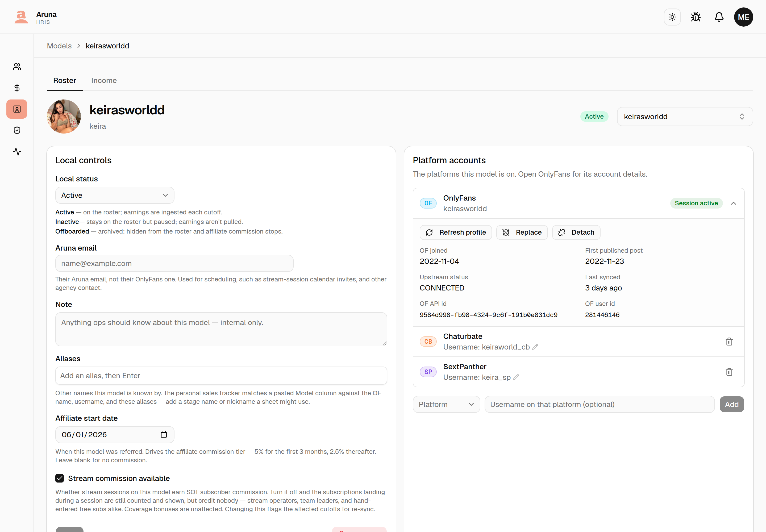Open the notifications bell
This screenshot has height=532, width=766.
tap(719, 17)
